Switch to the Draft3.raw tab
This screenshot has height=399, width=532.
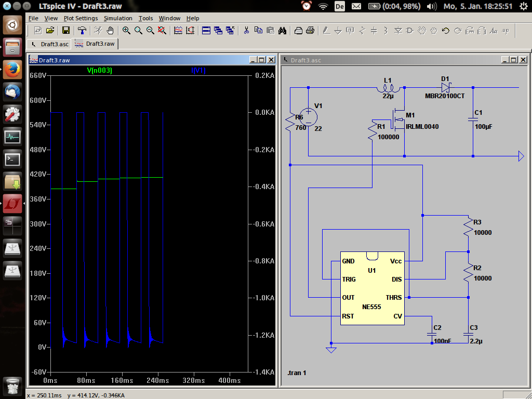tap(96, 44)
